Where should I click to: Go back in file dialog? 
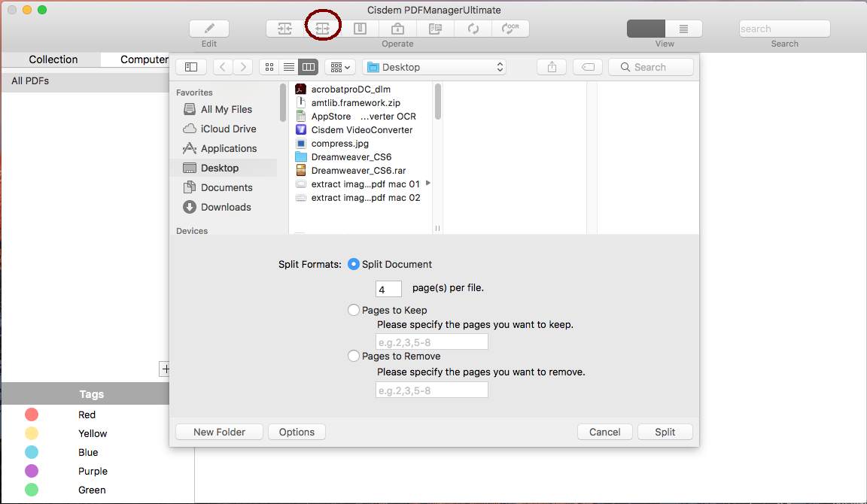click(223, 67)
